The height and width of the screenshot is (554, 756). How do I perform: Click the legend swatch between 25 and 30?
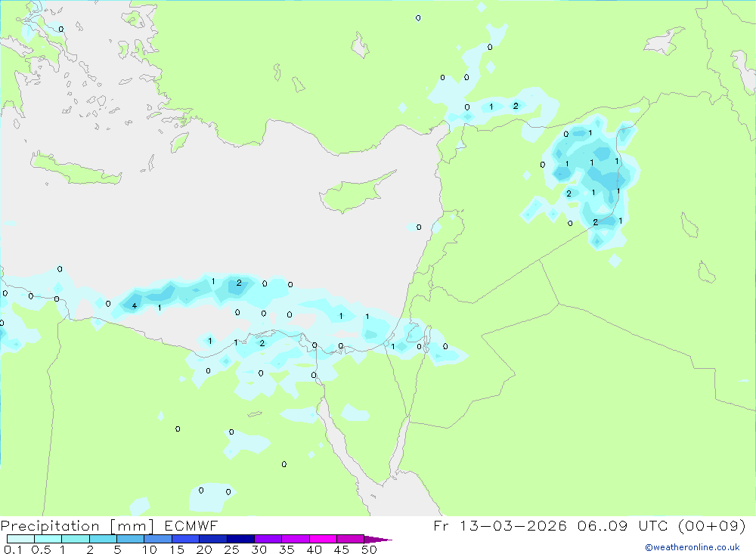pos(240,539)
